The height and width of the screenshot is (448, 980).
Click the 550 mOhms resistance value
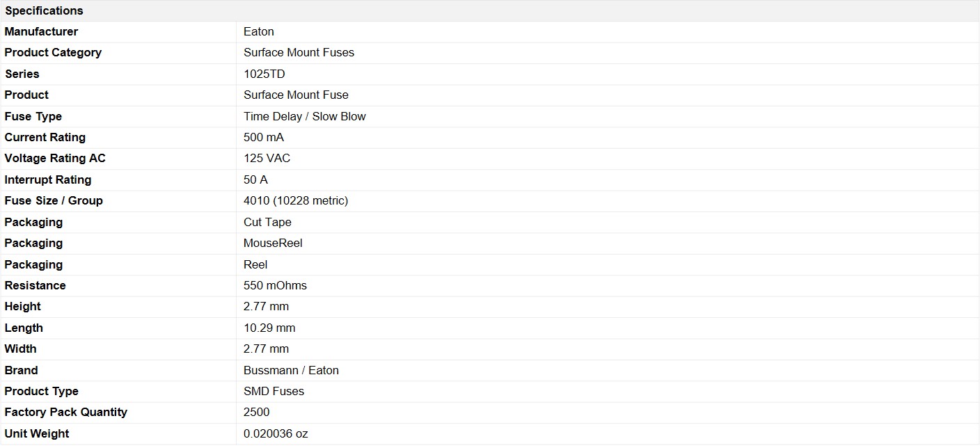(275, 285)
